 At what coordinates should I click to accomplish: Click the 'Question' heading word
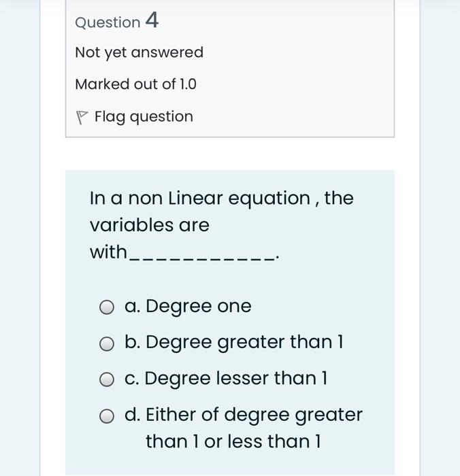[108, 22]
